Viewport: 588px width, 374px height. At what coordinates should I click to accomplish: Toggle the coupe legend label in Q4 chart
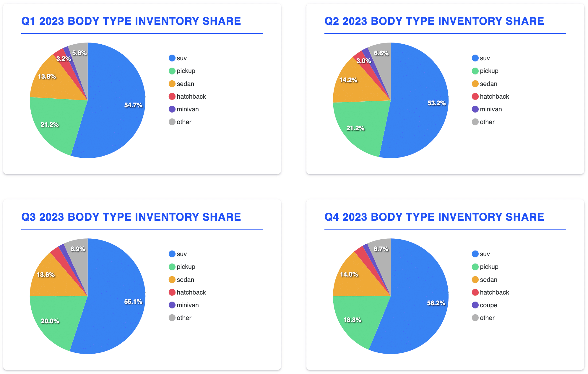click(488, 305)
